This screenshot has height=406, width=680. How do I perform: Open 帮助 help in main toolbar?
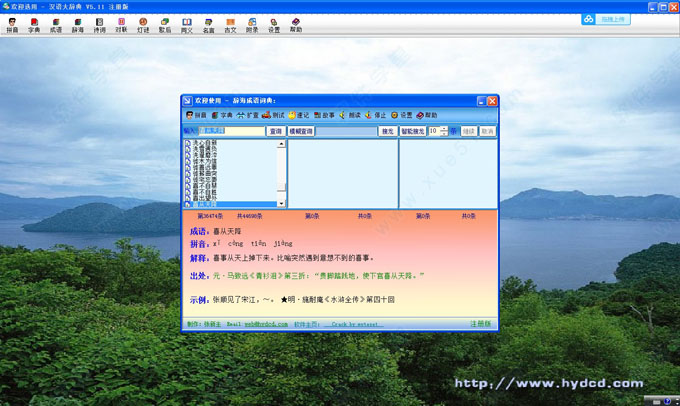pos(296,26)
